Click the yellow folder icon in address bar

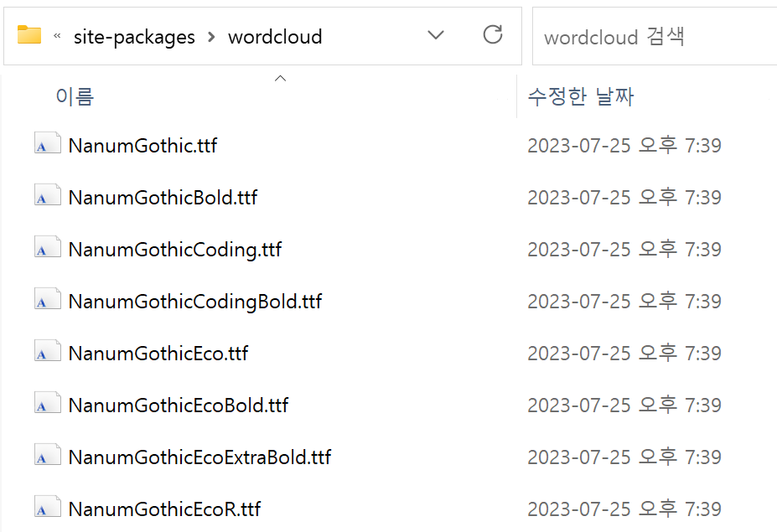pyautogui.click(x=29, y=34)
